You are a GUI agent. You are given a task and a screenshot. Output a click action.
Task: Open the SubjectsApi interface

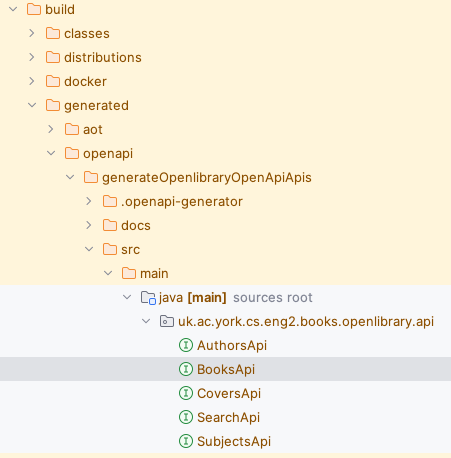click(x=234, y=442)
